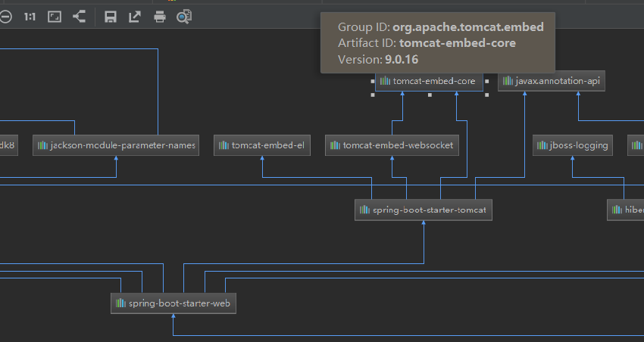644x342 pixels.
Task: Export the diagram to image
Action: click(x=135, y=17)
